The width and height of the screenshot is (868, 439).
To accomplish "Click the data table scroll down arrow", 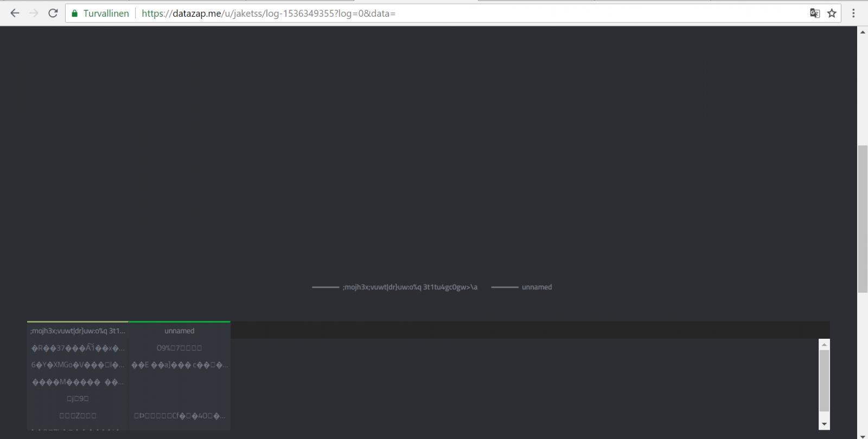I will (825, 424).
